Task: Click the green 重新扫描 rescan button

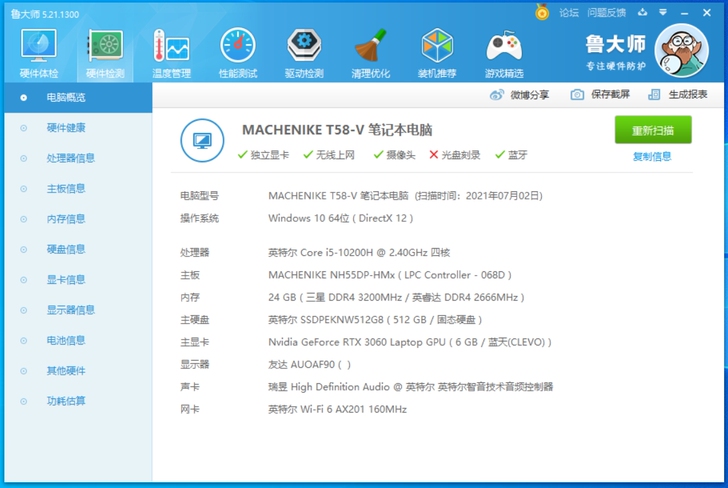Action: 653,130
